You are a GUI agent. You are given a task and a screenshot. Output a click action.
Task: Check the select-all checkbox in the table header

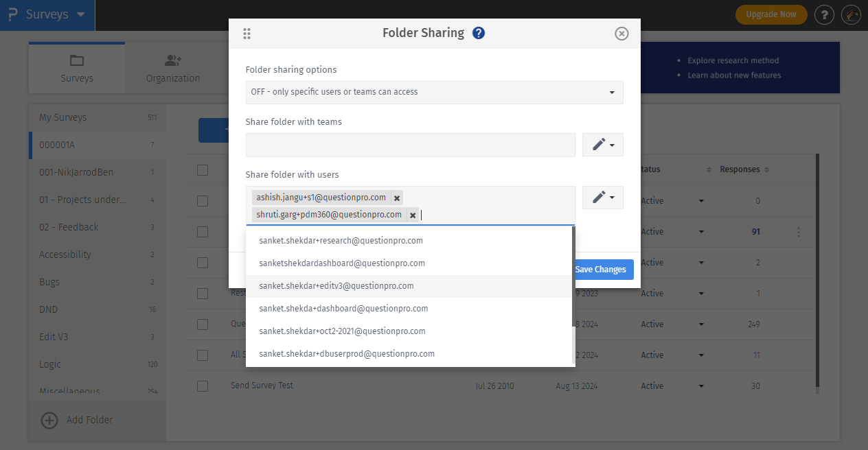(203, 169)
